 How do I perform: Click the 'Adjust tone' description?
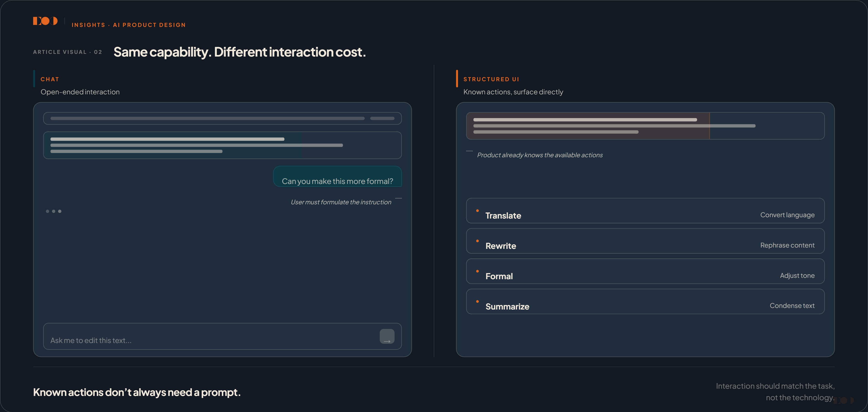797,275
